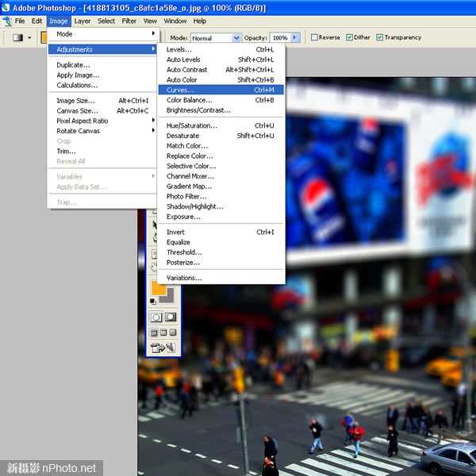Reset default foreground/background colors icon
The width and height of the screenshot is (476, 476).
coord(153,301)
